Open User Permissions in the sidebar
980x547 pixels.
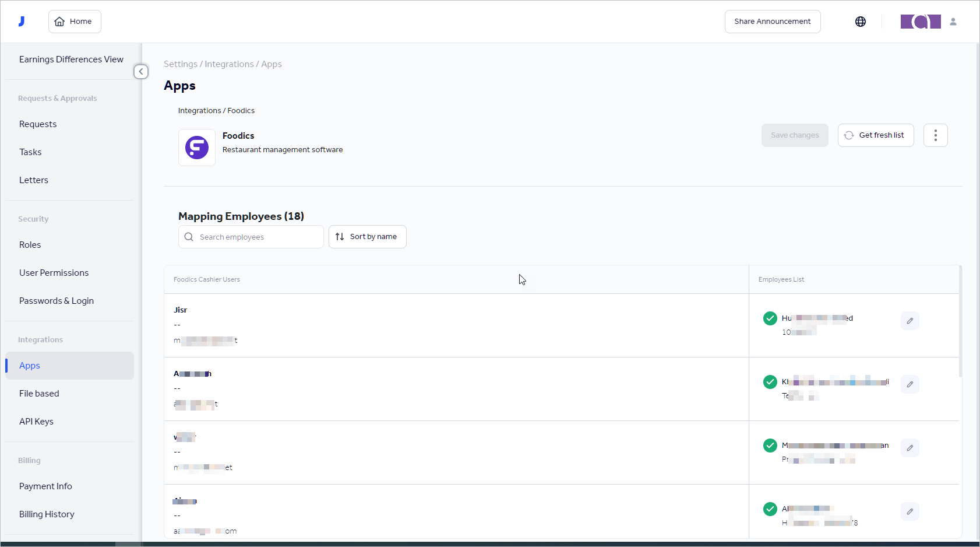pos(54,273)
